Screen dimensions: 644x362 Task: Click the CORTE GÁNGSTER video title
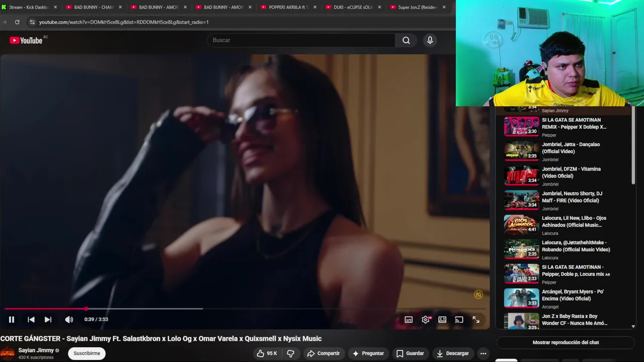[x=161, y=338]
